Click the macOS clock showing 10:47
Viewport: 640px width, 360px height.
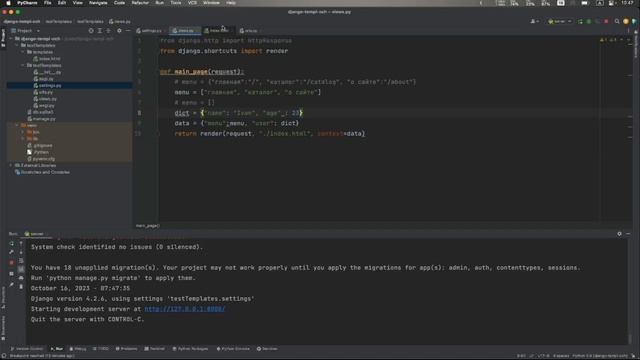(627, 3)
